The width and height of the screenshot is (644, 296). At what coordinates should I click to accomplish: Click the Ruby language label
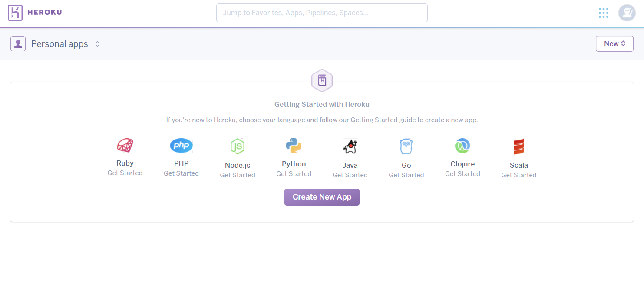coord(125,163)
